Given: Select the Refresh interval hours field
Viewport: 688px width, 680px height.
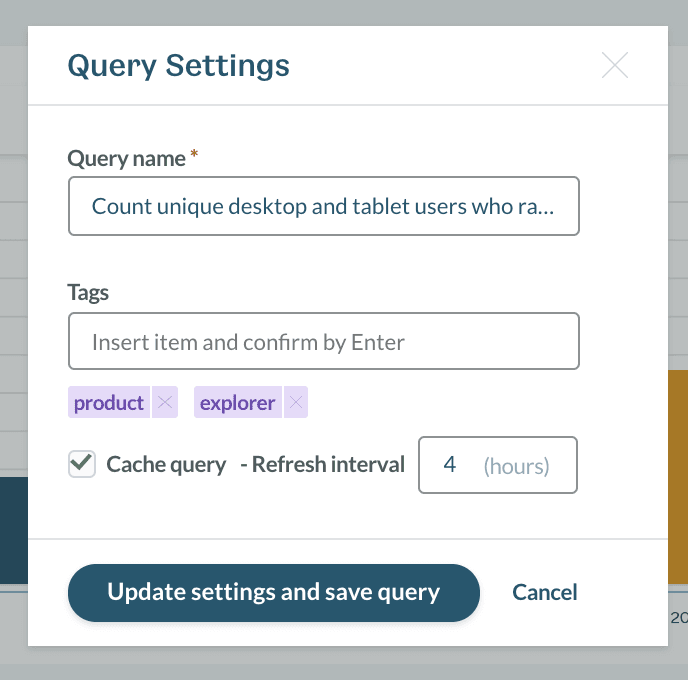Looking at the screenshot, I should point(498,465).
